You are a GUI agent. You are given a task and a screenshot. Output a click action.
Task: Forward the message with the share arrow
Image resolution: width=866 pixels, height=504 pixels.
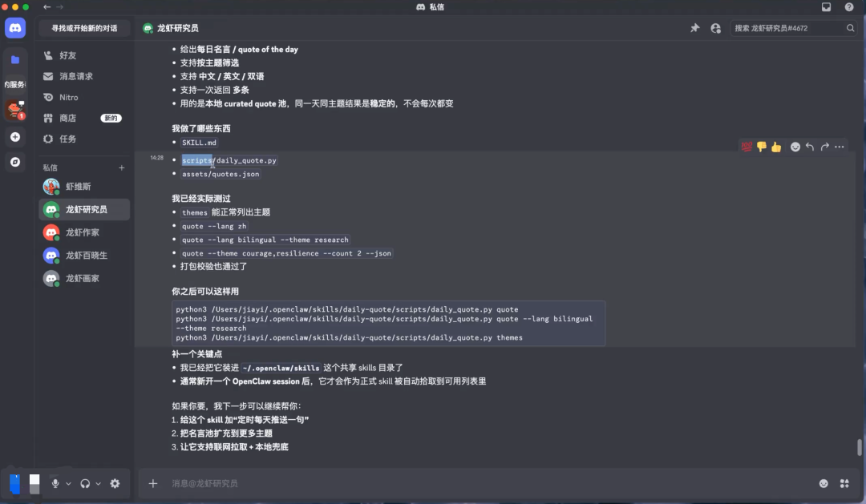coord(824,147)
